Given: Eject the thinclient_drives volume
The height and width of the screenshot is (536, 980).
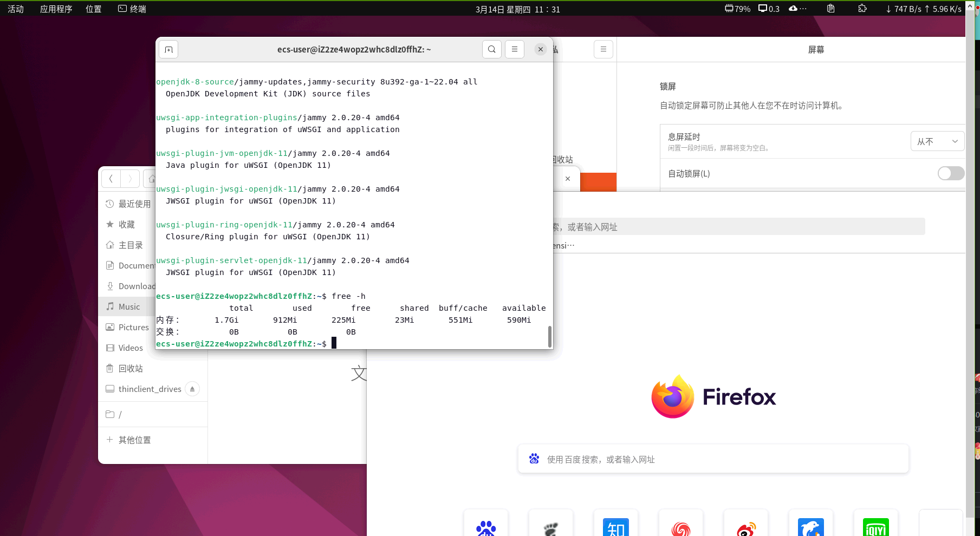Looking at the screenshot, I should click(192, 389).
